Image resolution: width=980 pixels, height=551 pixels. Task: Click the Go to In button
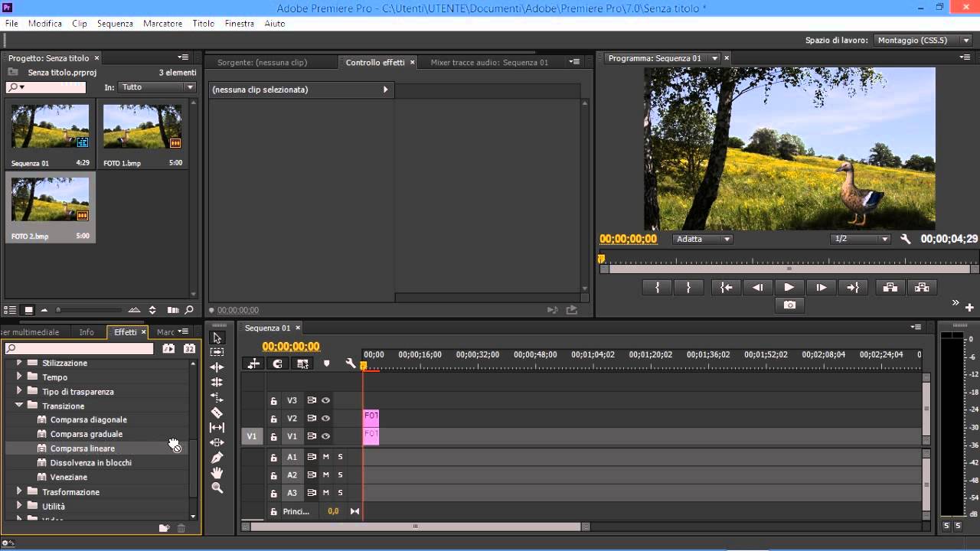pyautogui.click(x=726, y=287)
